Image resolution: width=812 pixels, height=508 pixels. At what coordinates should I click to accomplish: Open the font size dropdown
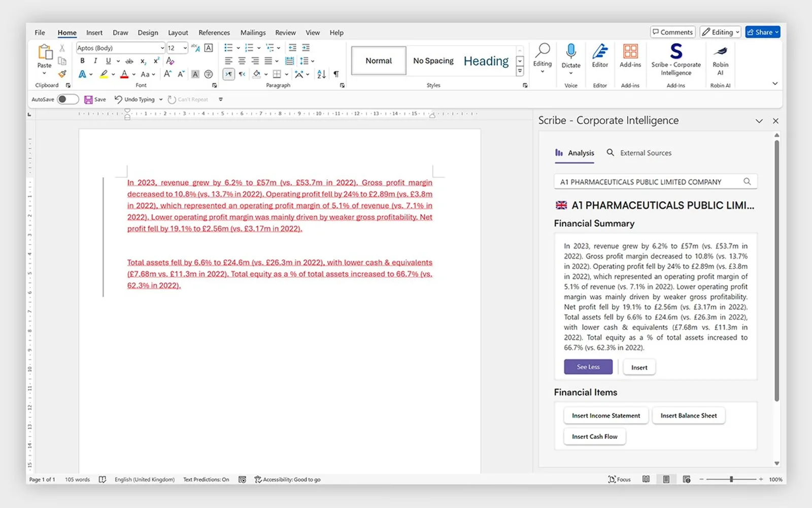185,48
